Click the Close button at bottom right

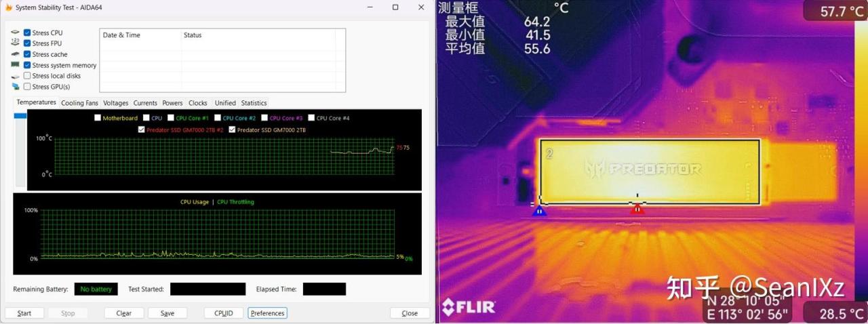point(410,313)
